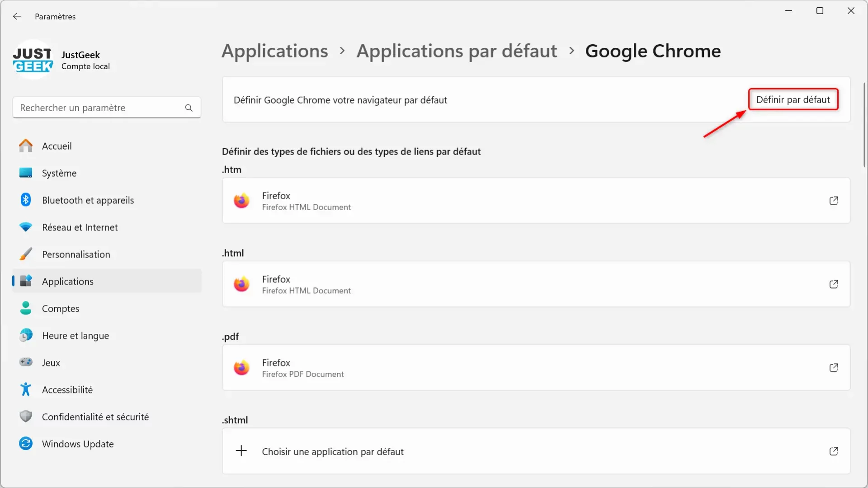Viewport: 868px width, 488px height.
Task: Click Choisir une application par défaut for .shtml
Action: 333,451
